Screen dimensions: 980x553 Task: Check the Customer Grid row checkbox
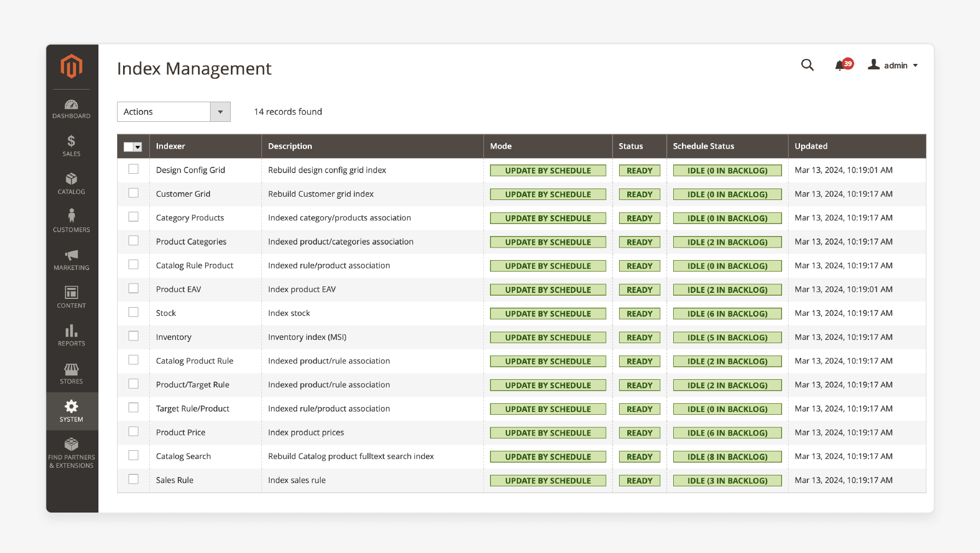pos(133,193)
